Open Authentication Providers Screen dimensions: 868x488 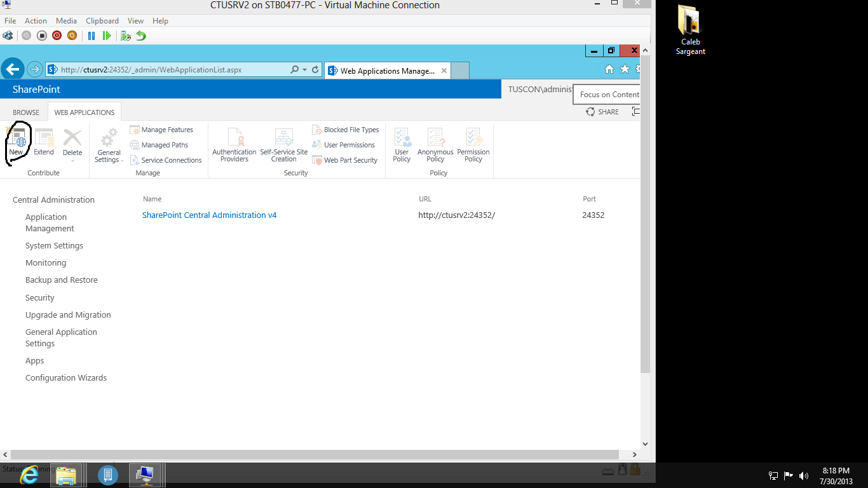[234, 146]
